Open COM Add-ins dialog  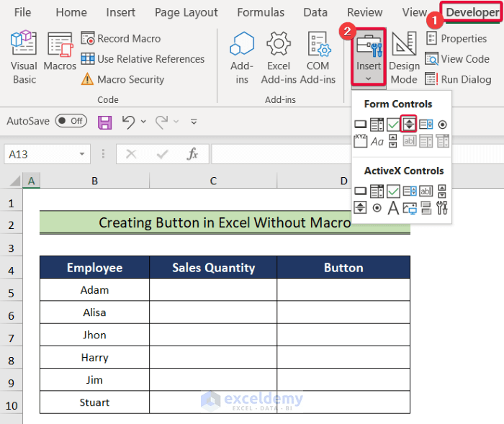coord(318,58)
